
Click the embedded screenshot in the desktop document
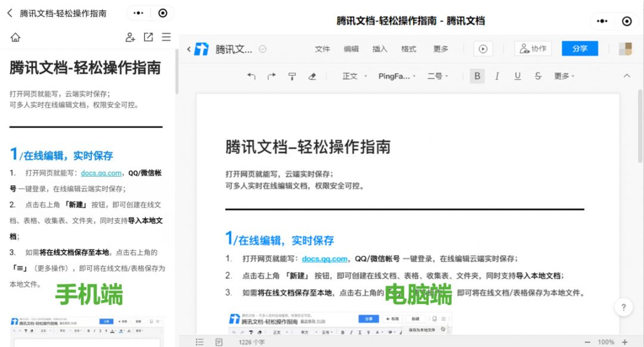340,323
